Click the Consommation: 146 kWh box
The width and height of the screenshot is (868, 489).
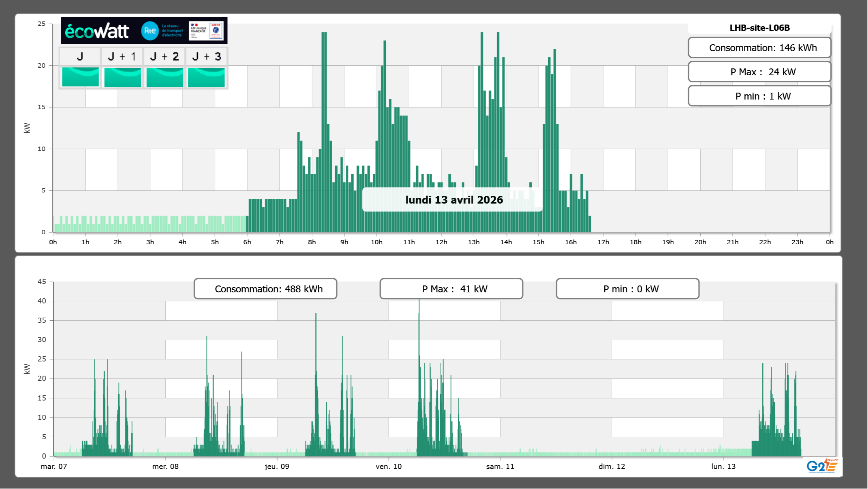click(x=759, y=48)
